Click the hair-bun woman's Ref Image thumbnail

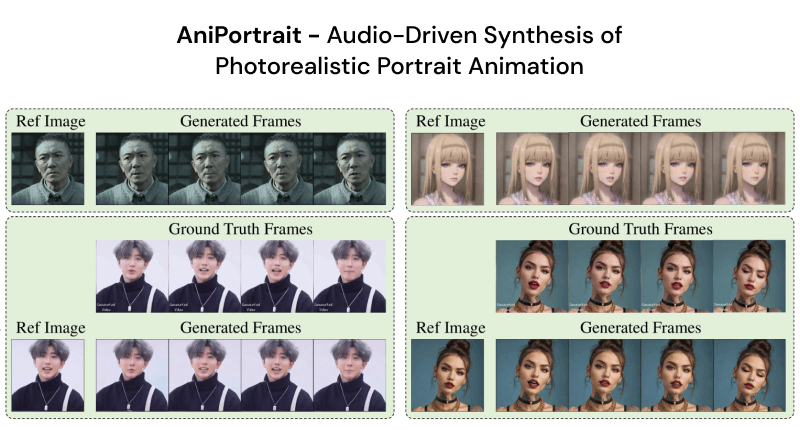(449, 375)
